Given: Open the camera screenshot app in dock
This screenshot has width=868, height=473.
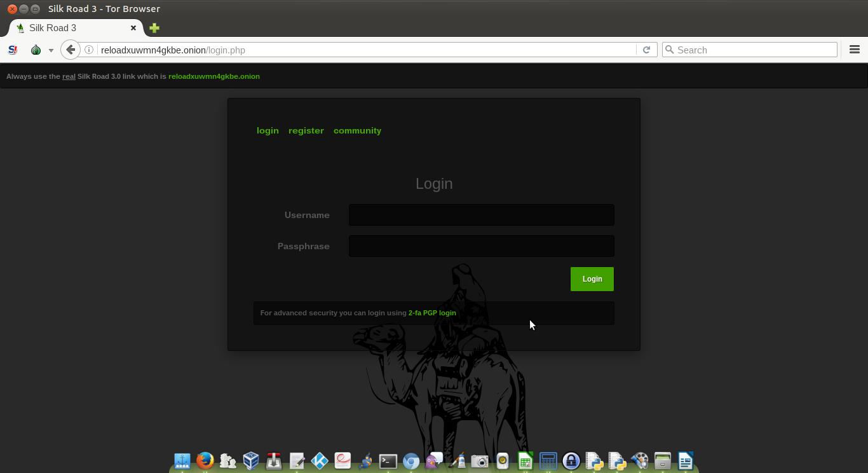Looking at the screenshot, I should [x=480, y=460].
